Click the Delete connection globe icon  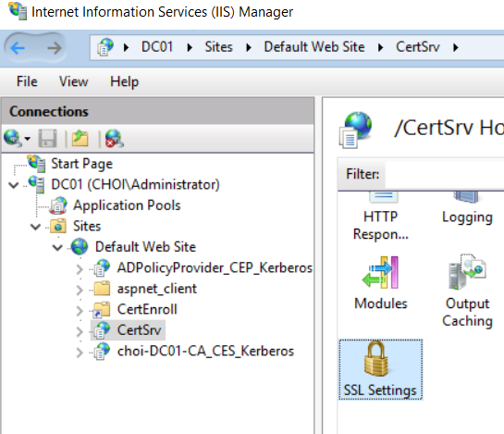114,138
